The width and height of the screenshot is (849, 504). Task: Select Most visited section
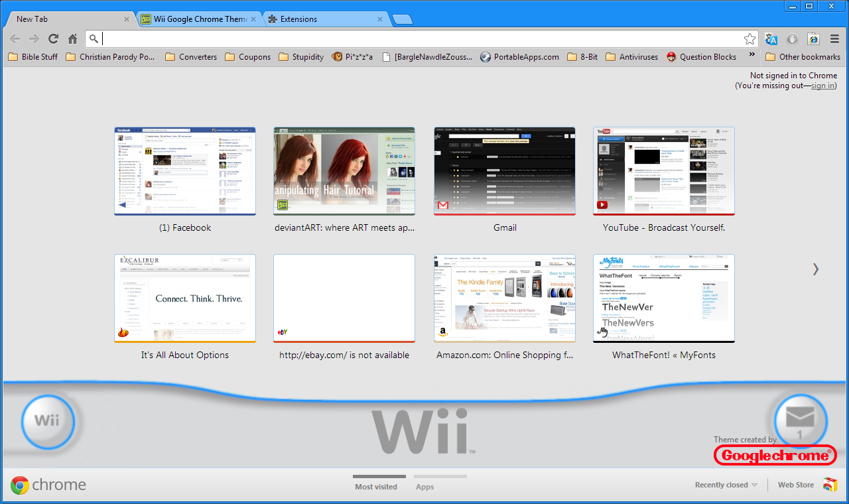click(x=376, y=487)
